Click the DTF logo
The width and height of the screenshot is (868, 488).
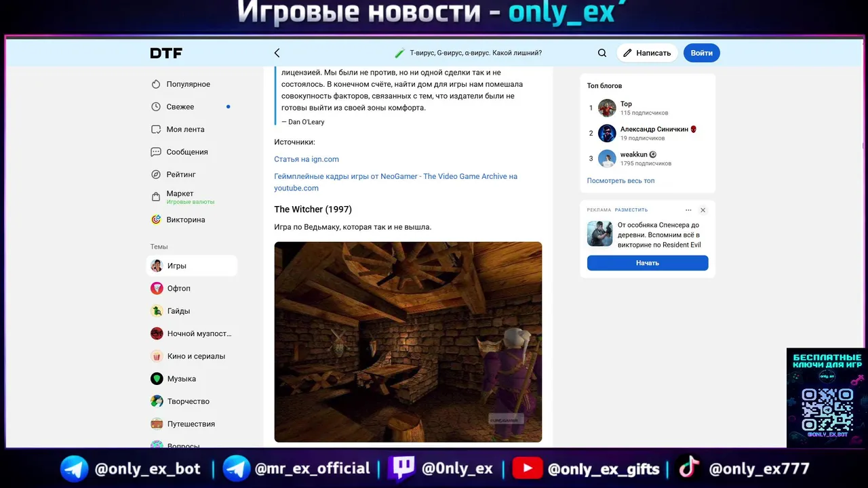point(166,53)
